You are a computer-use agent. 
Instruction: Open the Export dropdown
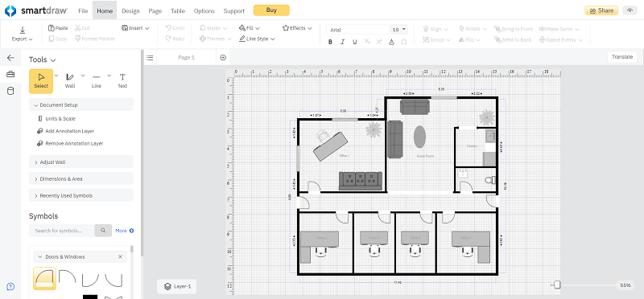click(x=23, y=34)
